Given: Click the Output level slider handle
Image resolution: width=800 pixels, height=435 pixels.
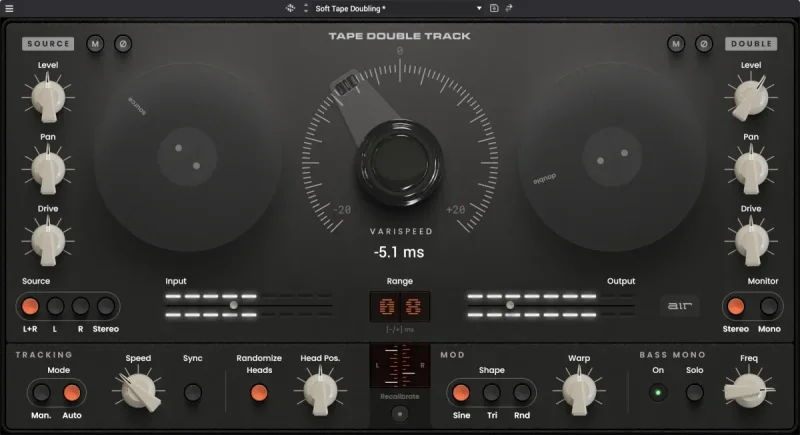Looking at the screenshot, I should [x=510, y=305].
